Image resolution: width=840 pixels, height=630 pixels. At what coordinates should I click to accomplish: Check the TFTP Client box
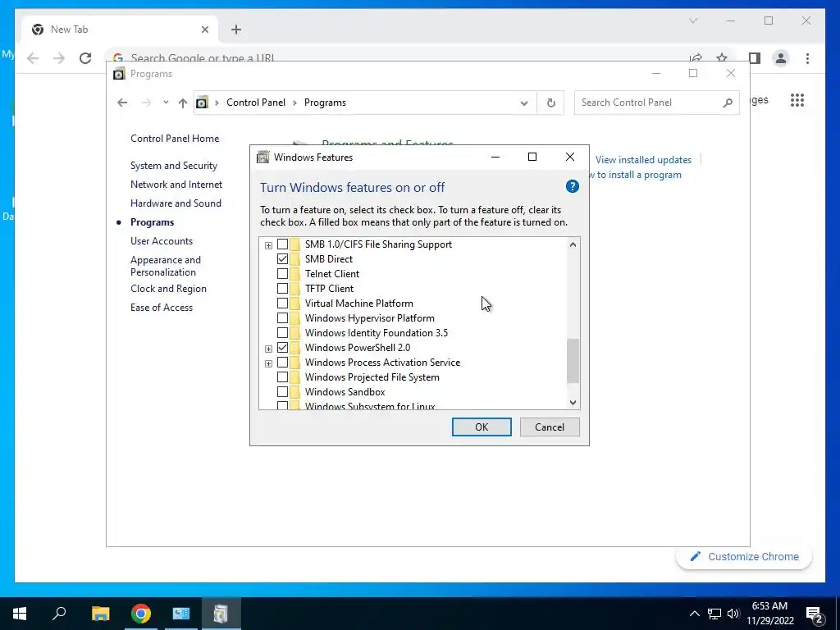point(282,289)
